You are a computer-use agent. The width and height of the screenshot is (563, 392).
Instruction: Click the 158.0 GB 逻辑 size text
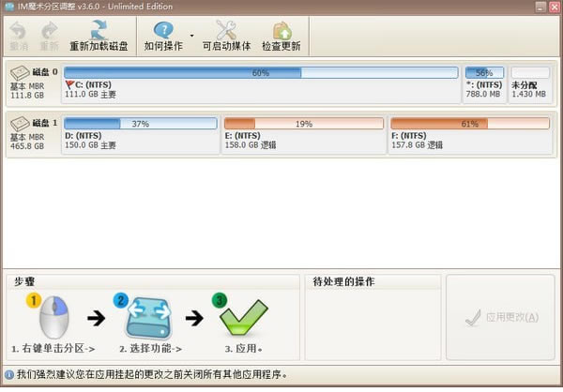251,145
